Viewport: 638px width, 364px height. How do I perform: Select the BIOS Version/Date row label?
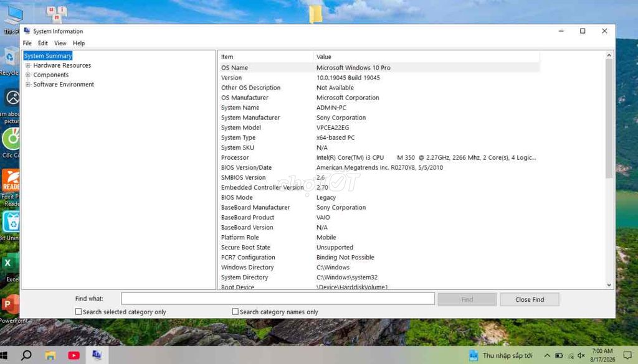pos(246,167)
